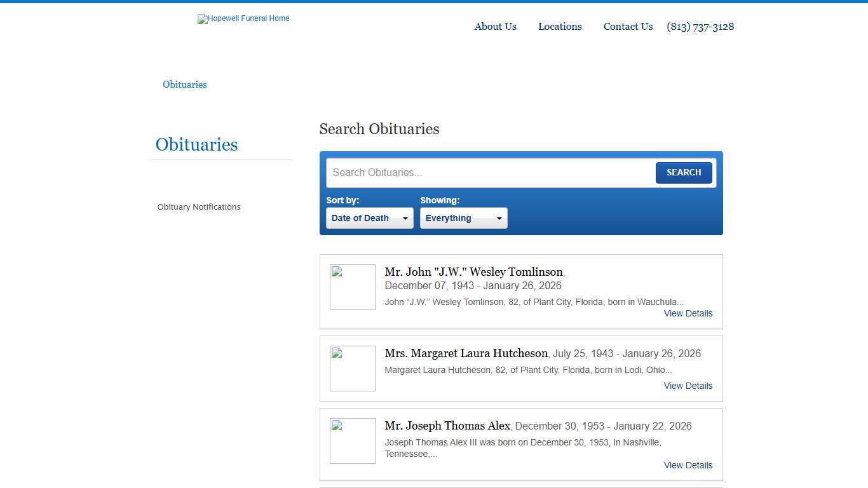868x488 pixels.
Task: Expand the Date of Death sort dropdown
Action: (x=369, y=218)
